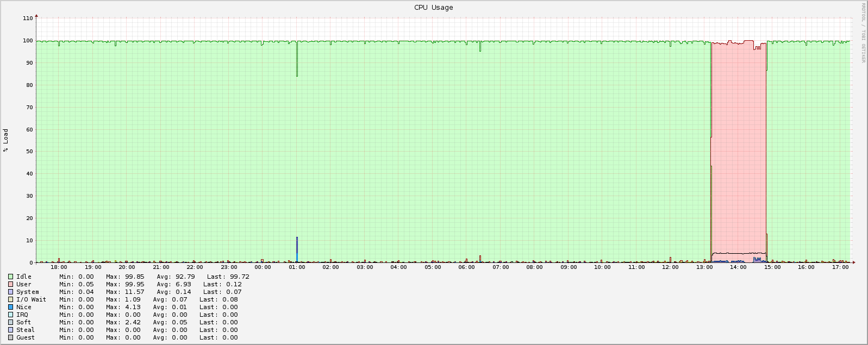This screenshot has width=868, height=345.
Task: Click the Guest legend color box
Action: pyautogui.click(x=10, y=337)
